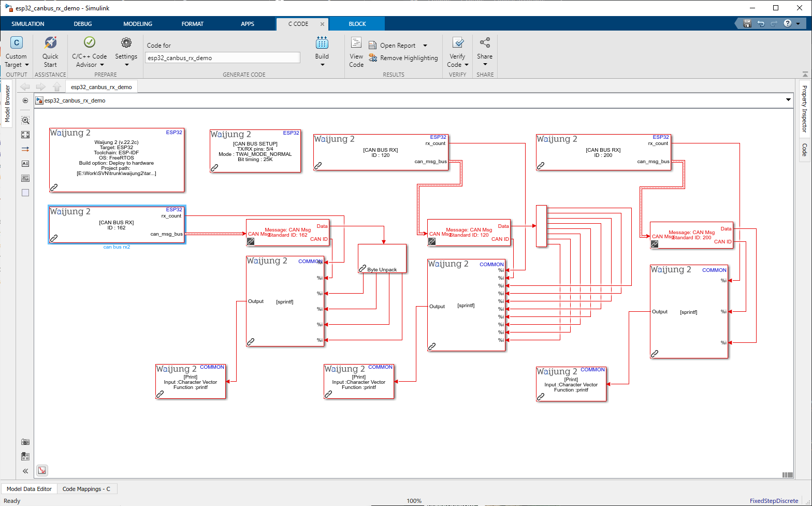Image resolution: width=812 pixels, height=506 pixels.
Task: Insert an Image from palette
Action: tap(25, 178)
